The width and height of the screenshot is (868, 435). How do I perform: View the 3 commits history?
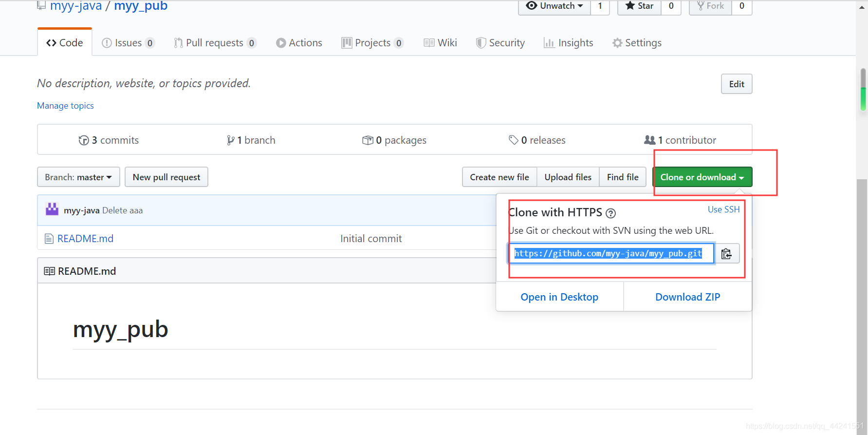(x=109, y=140)
